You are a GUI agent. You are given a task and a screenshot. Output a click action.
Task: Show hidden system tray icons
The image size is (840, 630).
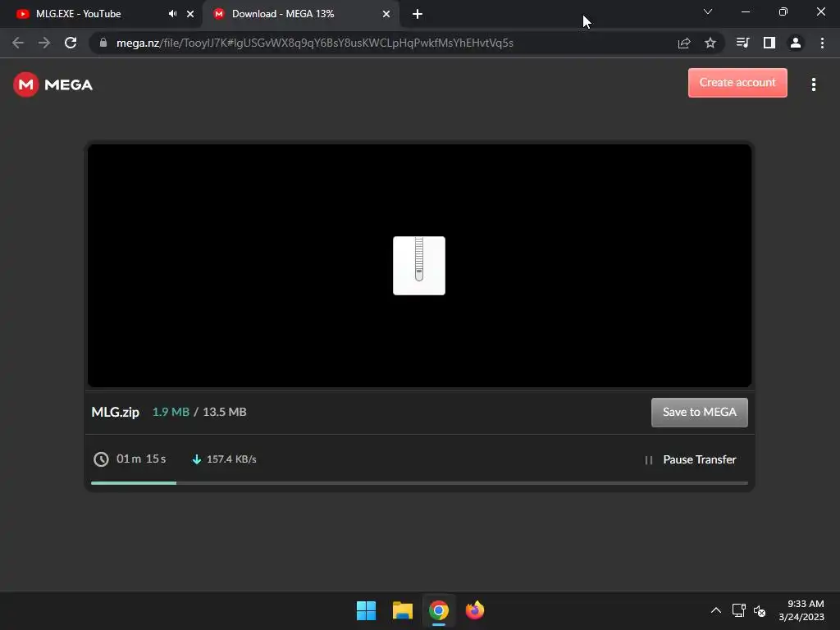tap(715, 610)
